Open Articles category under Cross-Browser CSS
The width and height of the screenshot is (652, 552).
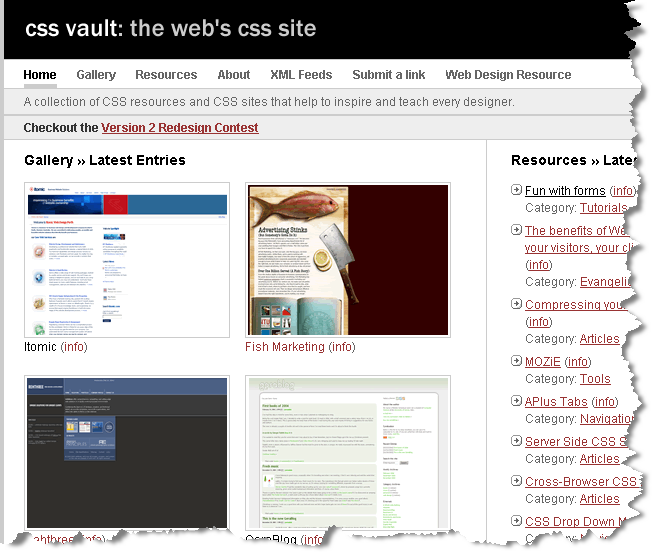[600, 499]
